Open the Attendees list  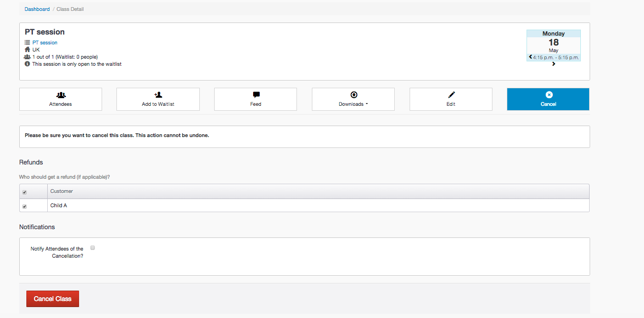pos(60,99)
